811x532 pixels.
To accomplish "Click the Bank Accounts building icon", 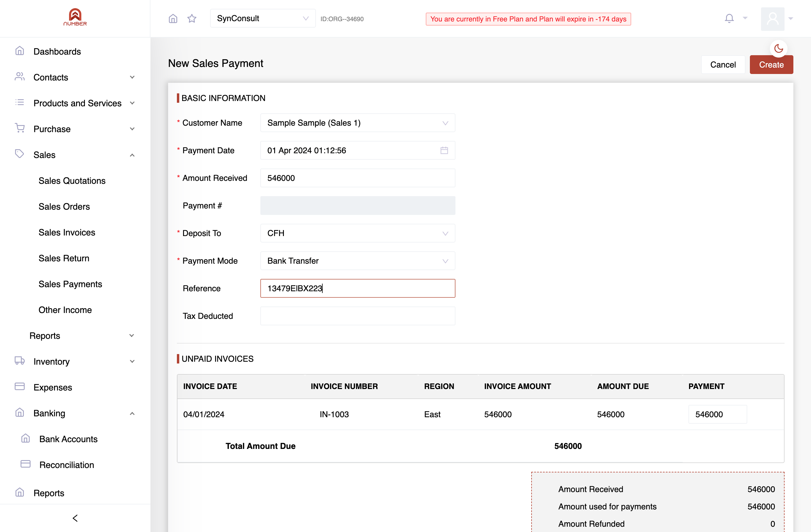I will [26, 438].
